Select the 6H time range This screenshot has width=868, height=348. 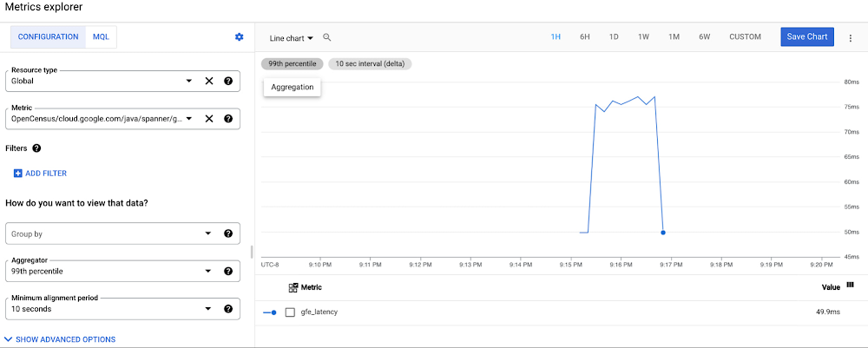coord(585,37)
